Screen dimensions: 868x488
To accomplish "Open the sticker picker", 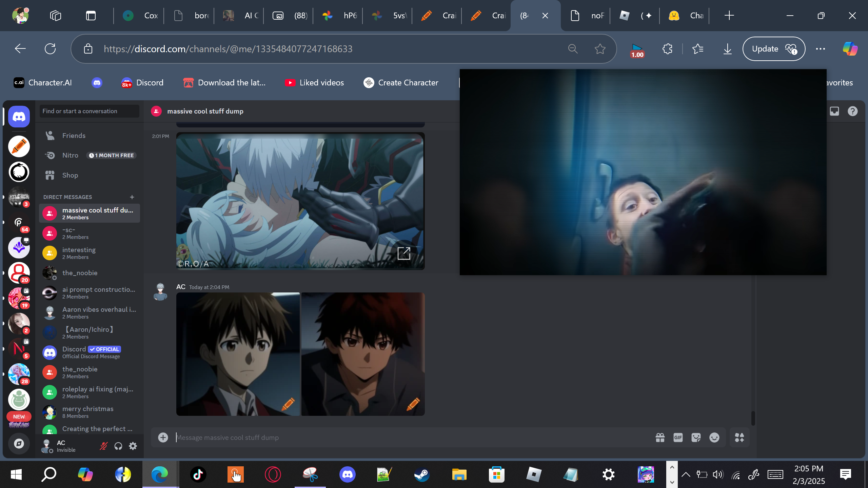I will (696, 438).
